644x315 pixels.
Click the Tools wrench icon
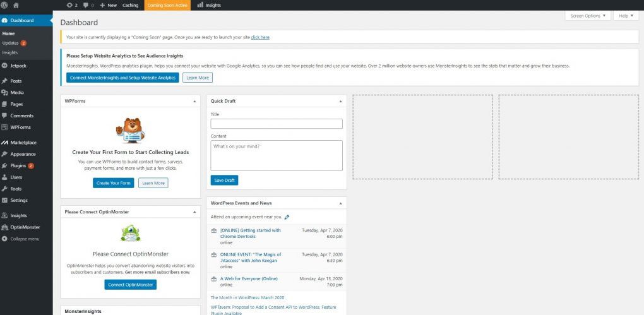4,189
